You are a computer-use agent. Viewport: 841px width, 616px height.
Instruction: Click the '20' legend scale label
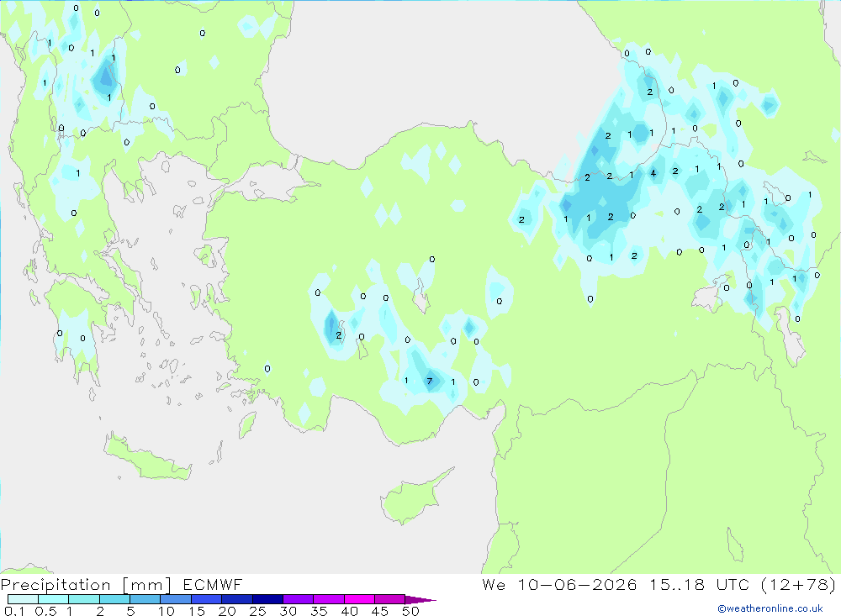tap(227, 611)
